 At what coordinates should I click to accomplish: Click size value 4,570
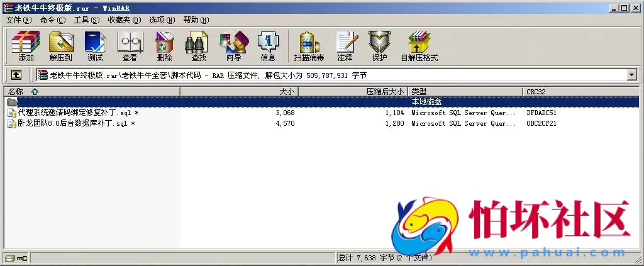pyautogui.click(x=285, y=123)
